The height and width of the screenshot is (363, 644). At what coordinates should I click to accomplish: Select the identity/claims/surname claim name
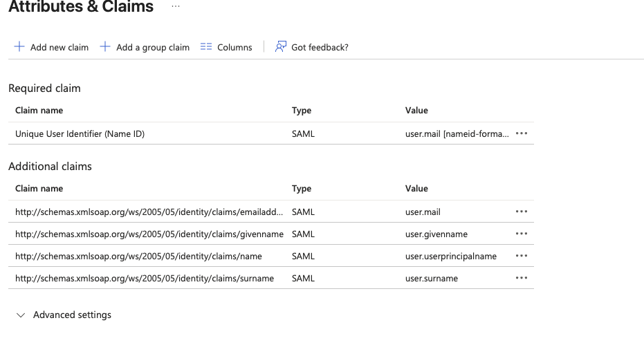pos(144,278)
